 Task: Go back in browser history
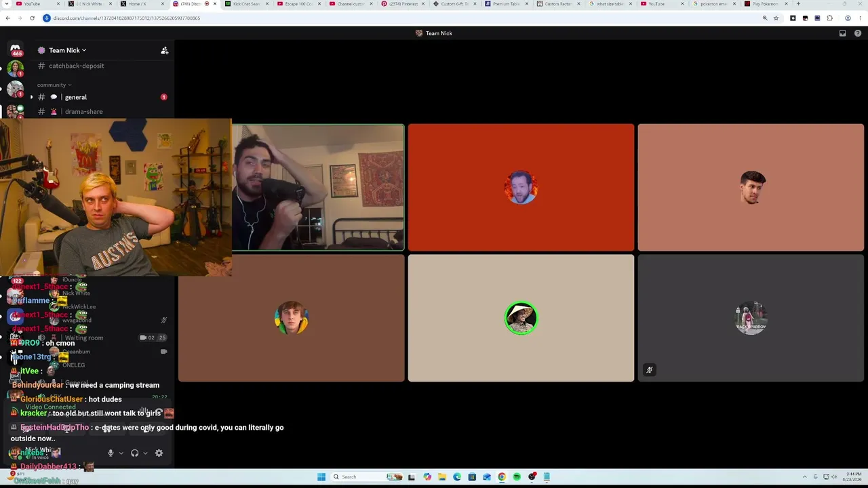[x=7, y=18]
